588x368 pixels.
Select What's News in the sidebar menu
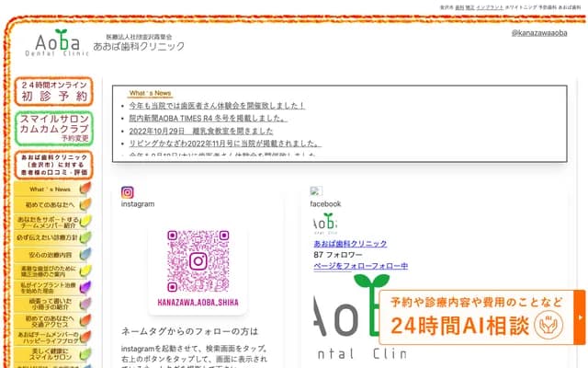[x=50, y=190]
